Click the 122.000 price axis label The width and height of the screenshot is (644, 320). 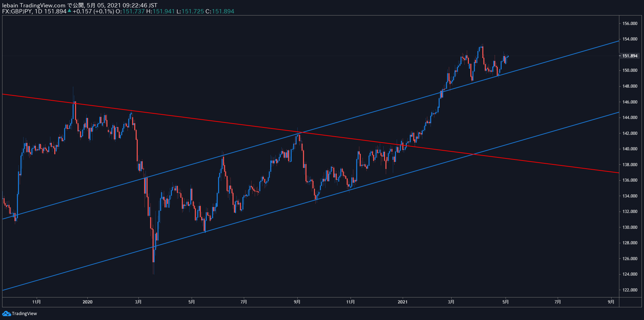(x=630, y=290)
